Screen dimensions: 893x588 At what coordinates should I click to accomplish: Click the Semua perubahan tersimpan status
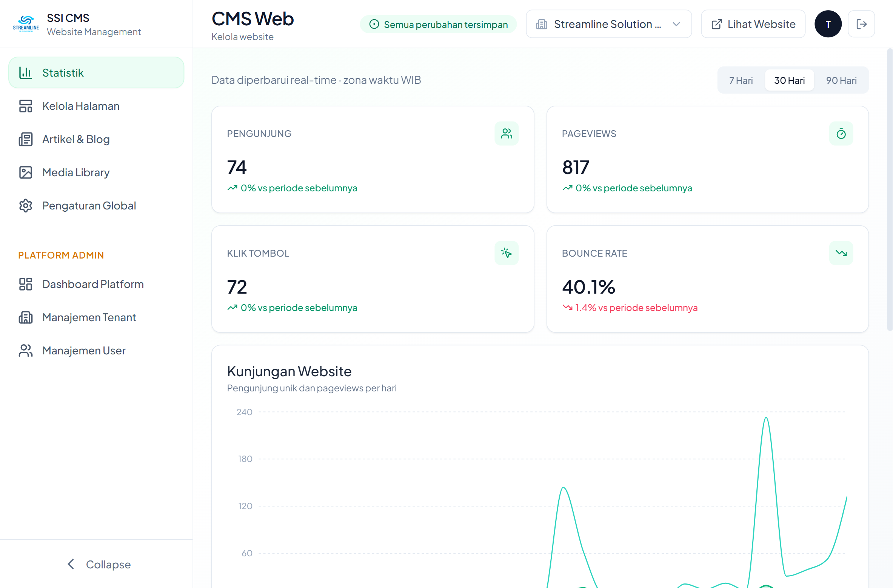click(438, 25)
